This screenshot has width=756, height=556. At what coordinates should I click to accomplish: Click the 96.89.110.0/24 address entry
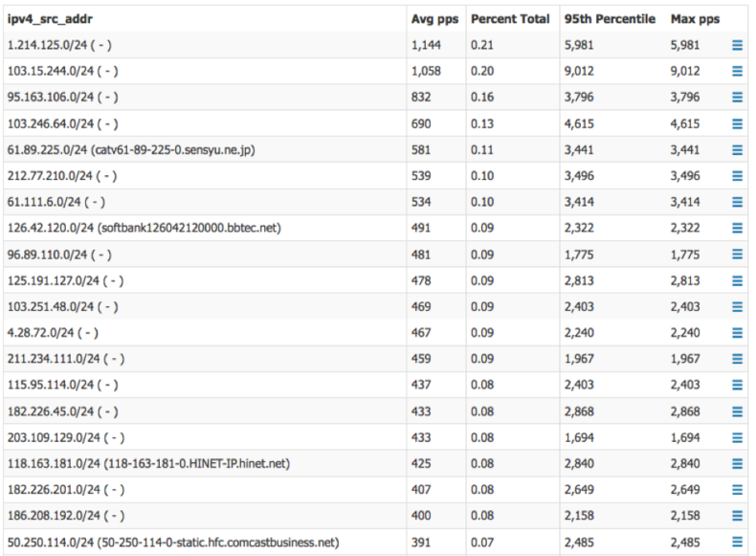(x=59, y=255)
